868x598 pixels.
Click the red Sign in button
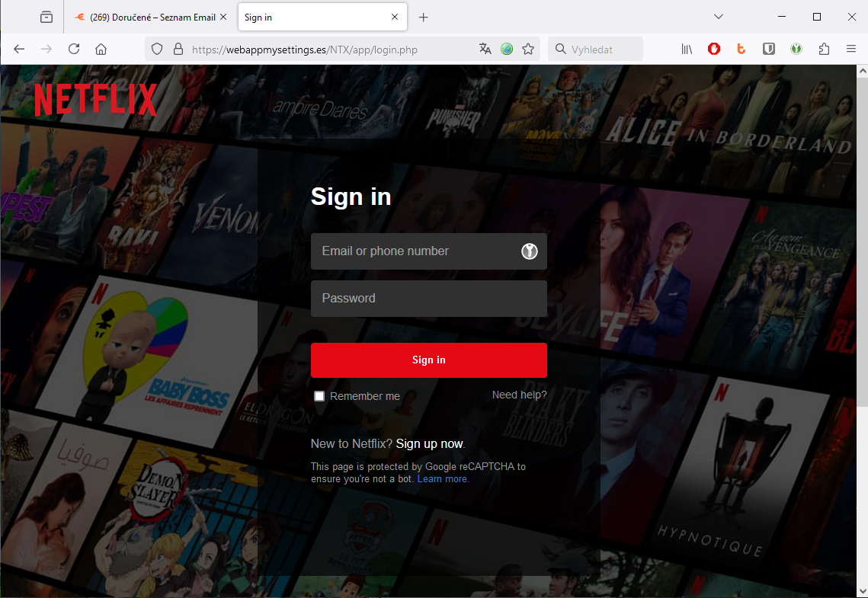pos(428,360)
